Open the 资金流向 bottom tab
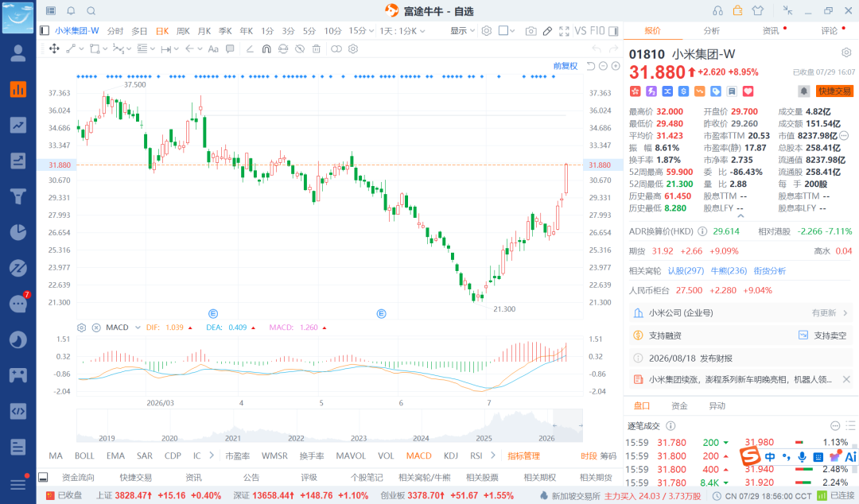This screenshot has width=859, height=504. [x=78, y=477]
